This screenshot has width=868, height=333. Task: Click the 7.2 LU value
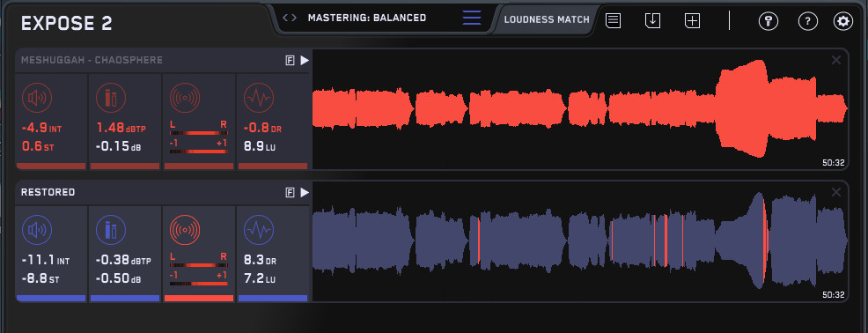coord(260,278)
